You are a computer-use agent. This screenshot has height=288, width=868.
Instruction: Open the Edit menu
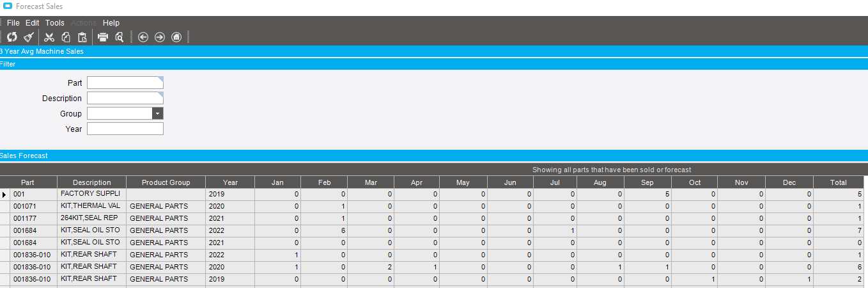click(x=33, y=22)
